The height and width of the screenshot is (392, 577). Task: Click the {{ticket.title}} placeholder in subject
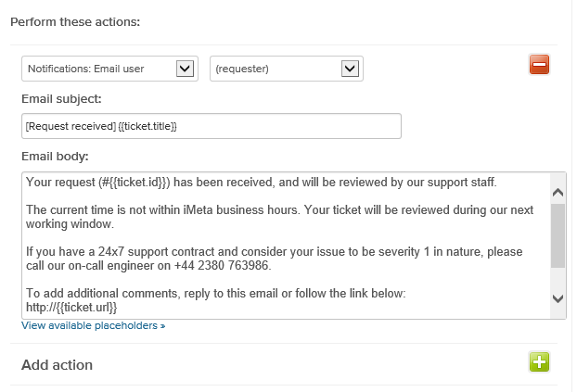(x=147, y=126)
